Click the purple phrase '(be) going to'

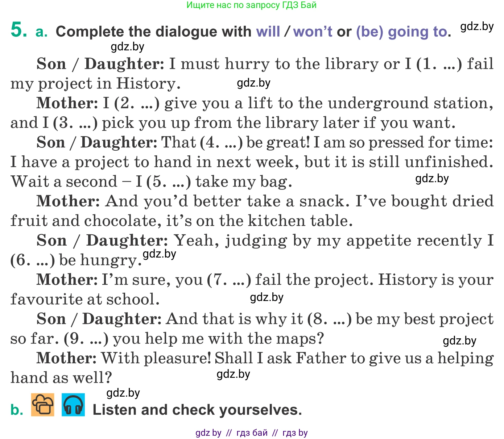401,32
